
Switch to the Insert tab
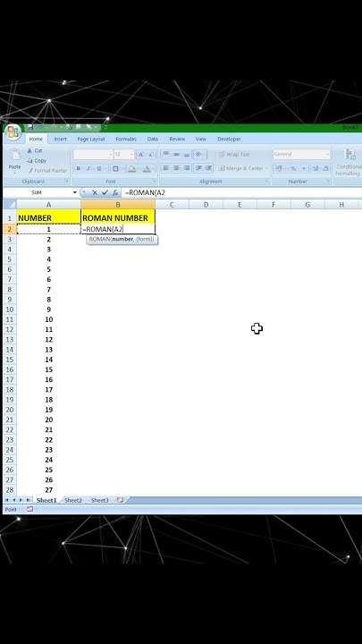61,140
